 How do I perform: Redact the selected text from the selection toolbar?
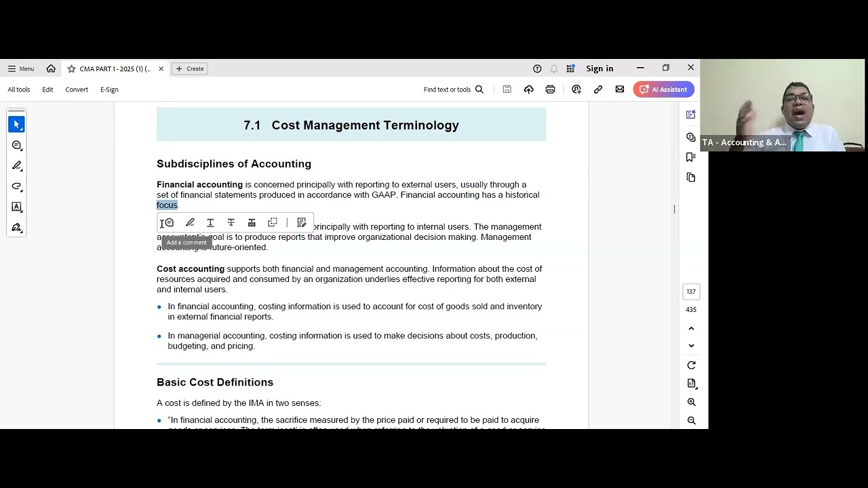pos(252,222)
